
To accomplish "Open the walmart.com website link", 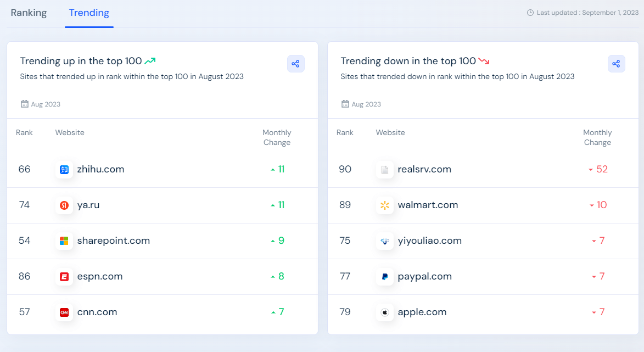I will pos(428,205).
